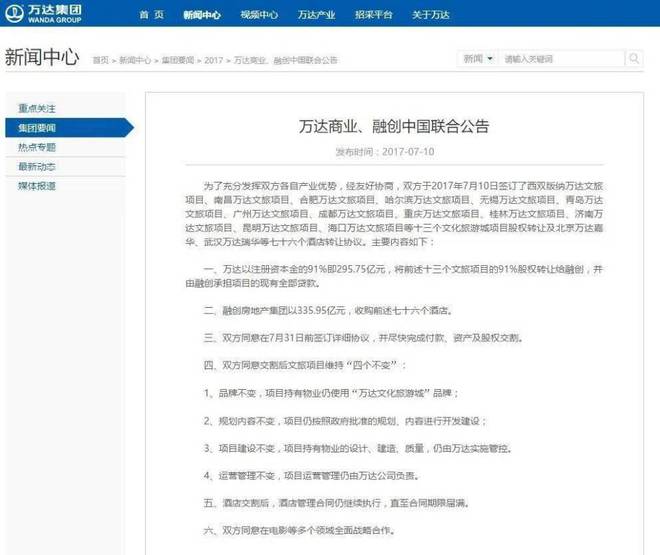The image size is (660, 555).
Task: Click the search magnifier icon
Action: pyautogui.click(x=634, y=58)
